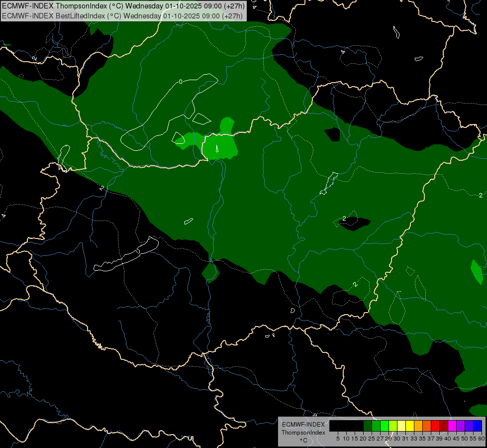
Task: Click the legend tick label 20
Action: [364, 439]
